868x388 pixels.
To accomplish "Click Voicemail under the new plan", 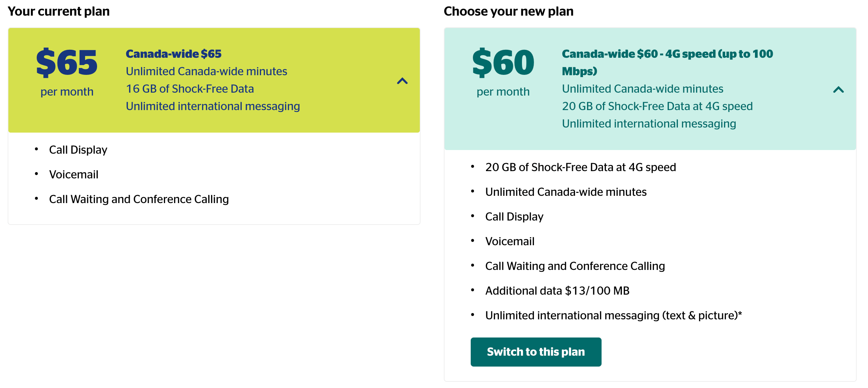I will pos(510,241).
